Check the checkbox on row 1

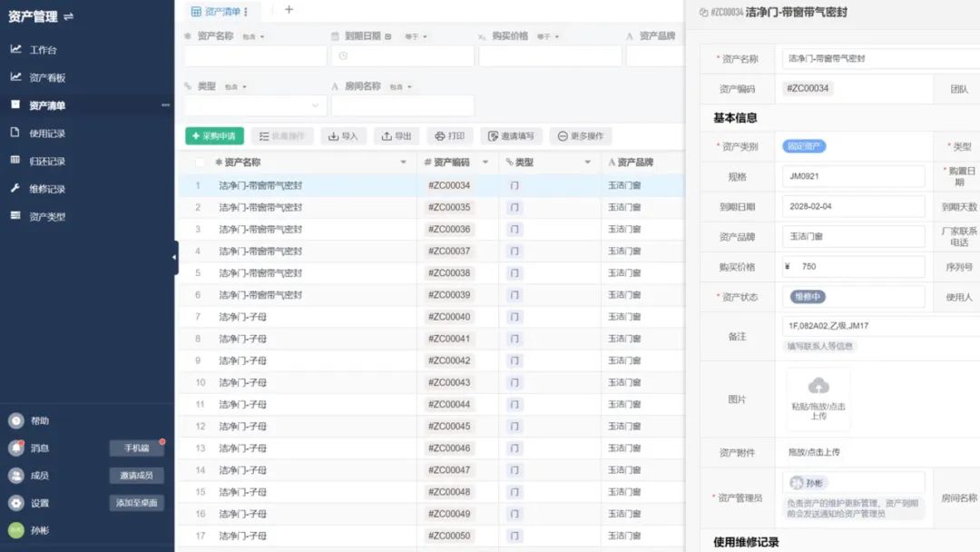pyautogui.click(x=198, y=183)
